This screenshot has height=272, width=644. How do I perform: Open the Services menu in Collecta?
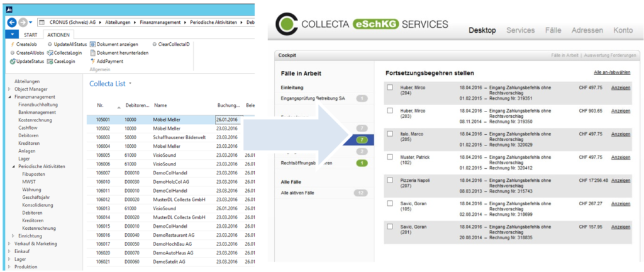pos(520,30)
